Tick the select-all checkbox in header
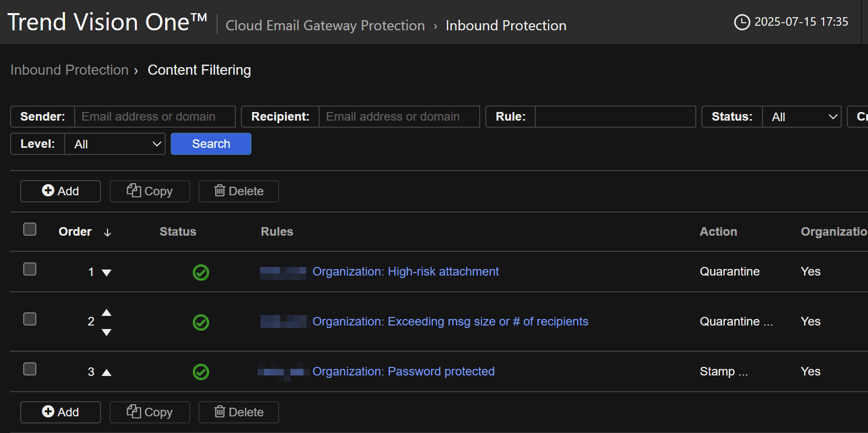The image size is (868, 433). (x=30, y=229)
